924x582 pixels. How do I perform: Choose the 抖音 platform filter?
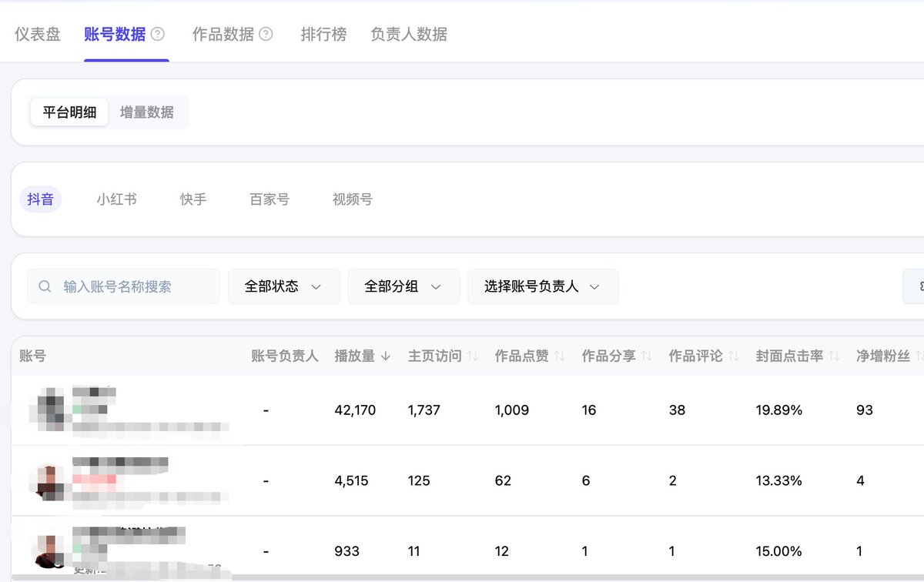point(40,199)
